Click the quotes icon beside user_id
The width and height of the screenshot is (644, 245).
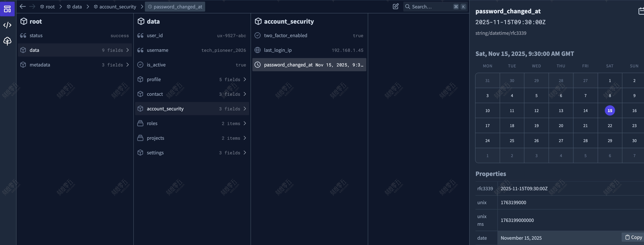pyautogui.click(x=140, y=35)
